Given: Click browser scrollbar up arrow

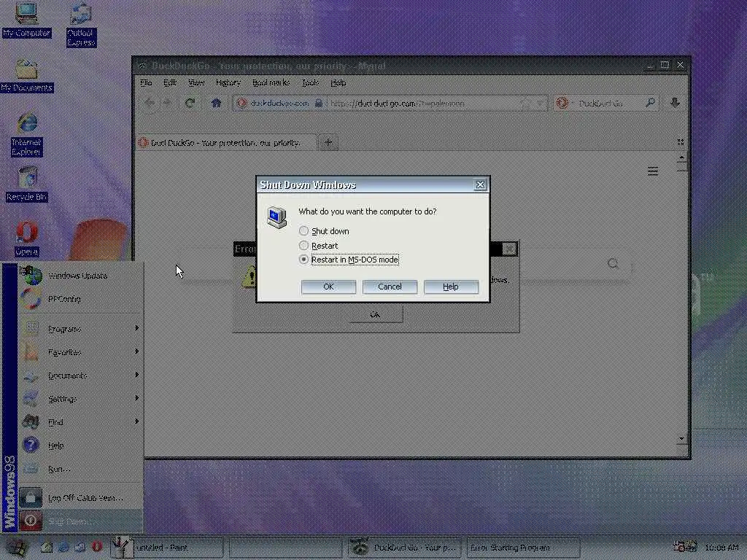Looking at the screenshot, I should pos(682,157).
